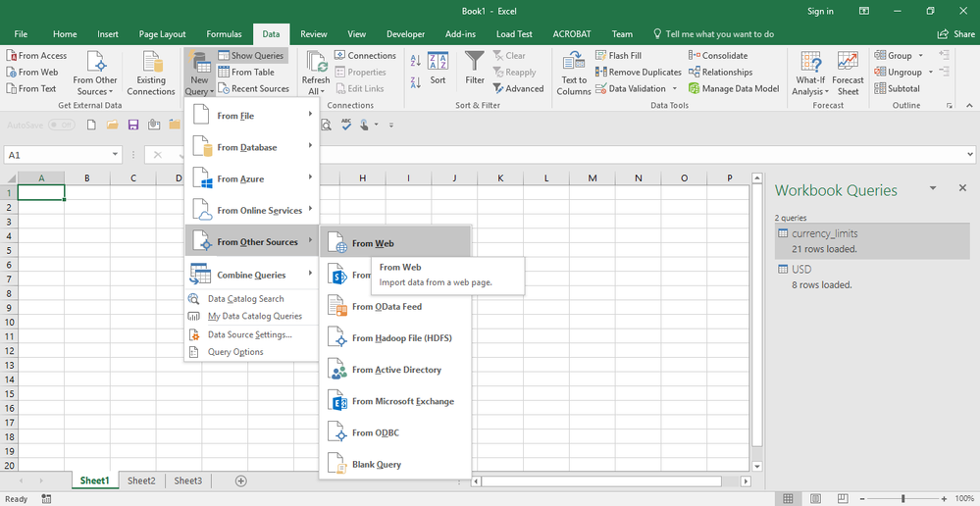The image size is (980, 506).
Task: Click Advanced filter
Action: [x=518, y=88]
